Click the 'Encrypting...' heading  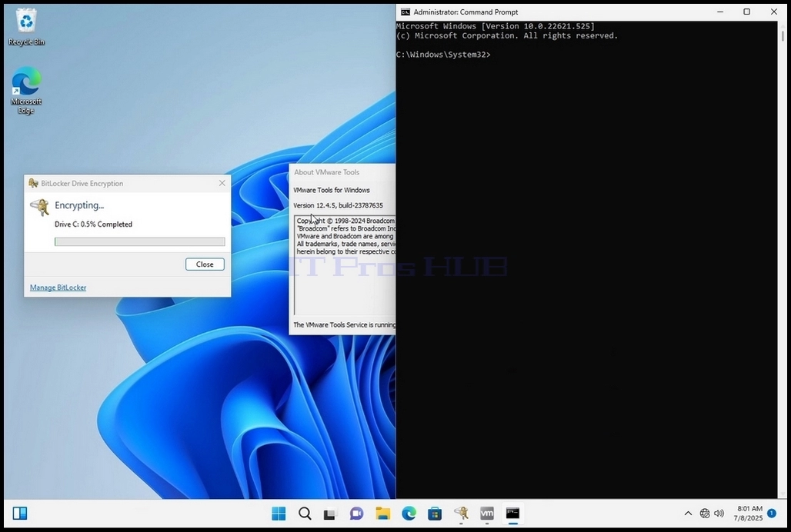[79, 205]
